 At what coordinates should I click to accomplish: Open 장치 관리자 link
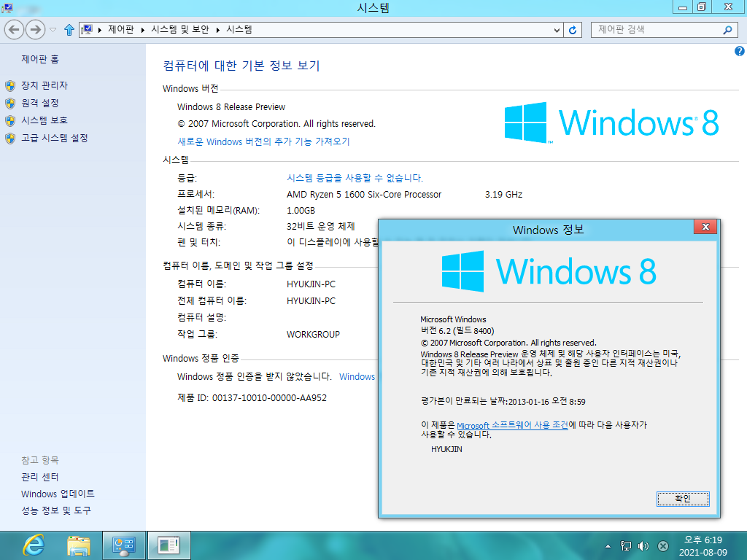(44, 85)
